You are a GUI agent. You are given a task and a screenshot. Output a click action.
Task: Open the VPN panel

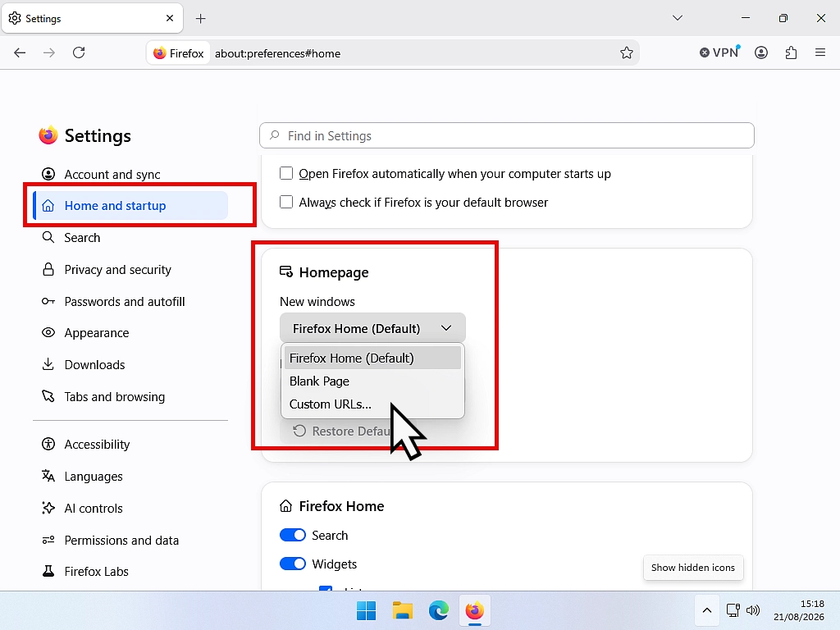pyautogui.click(x=719, y=52)
